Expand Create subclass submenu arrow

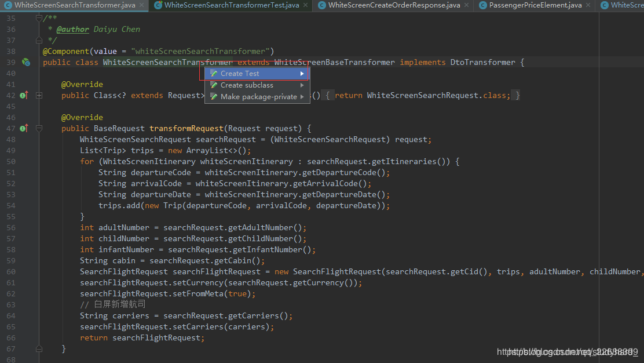302,85
